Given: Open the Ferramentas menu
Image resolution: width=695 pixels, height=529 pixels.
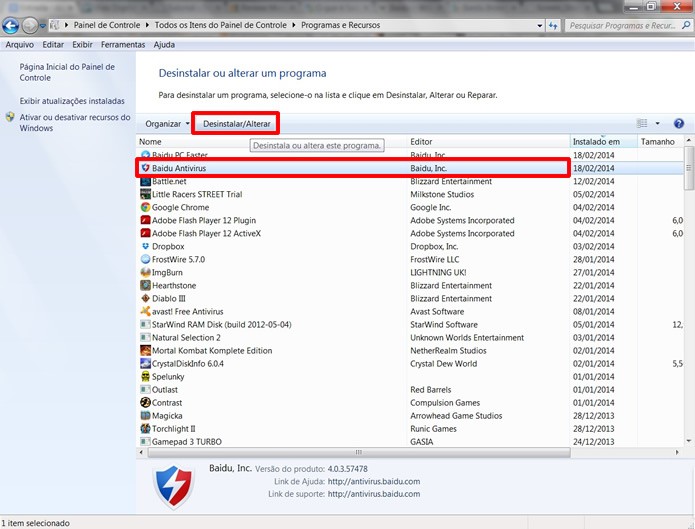Looking at the screenshot, I should pos(123,45).
